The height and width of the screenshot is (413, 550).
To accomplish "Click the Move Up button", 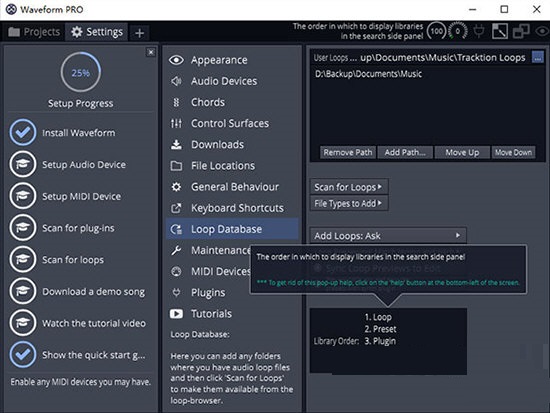I will (x=462, y=152).
